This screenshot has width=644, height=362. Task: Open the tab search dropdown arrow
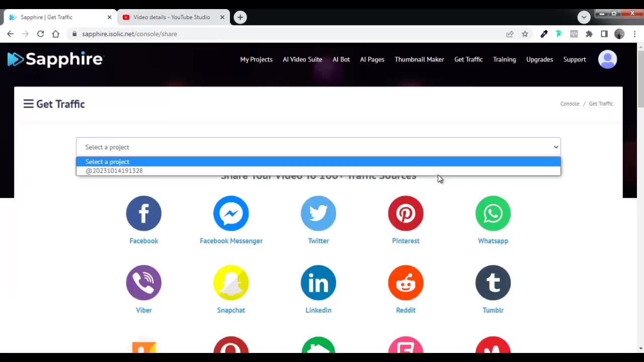[x=584, y=17]
